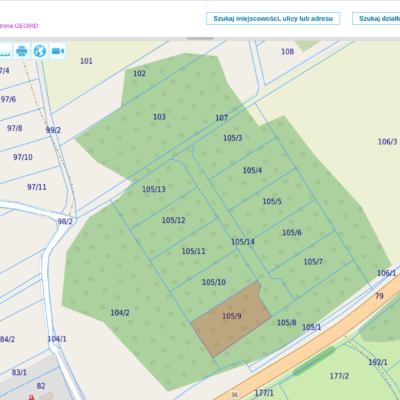The width and height of the screenshot is (400, 400).
Task: Select parcel 104/2 forest area
Action: [120, 313]
